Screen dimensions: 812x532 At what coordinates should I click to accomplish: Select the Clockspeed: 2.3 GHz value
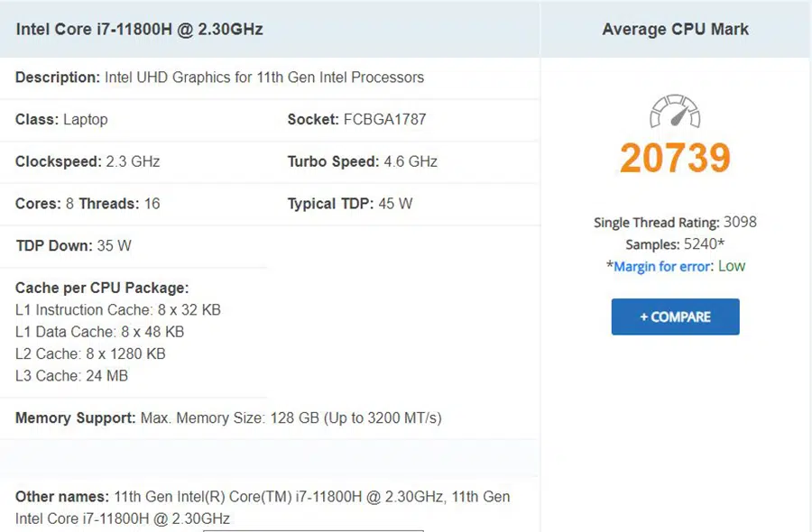88,161
